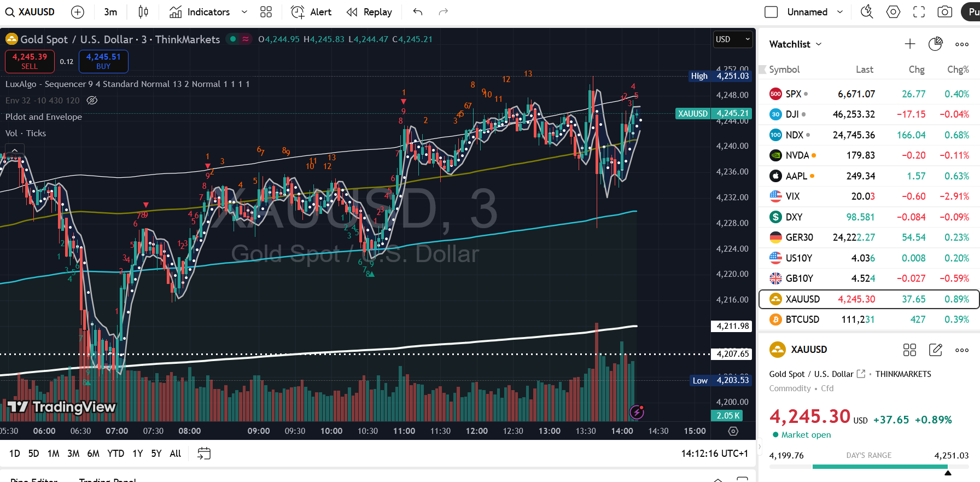Open the details panel grid view icon
980x482 pixels.
[909, 350]
